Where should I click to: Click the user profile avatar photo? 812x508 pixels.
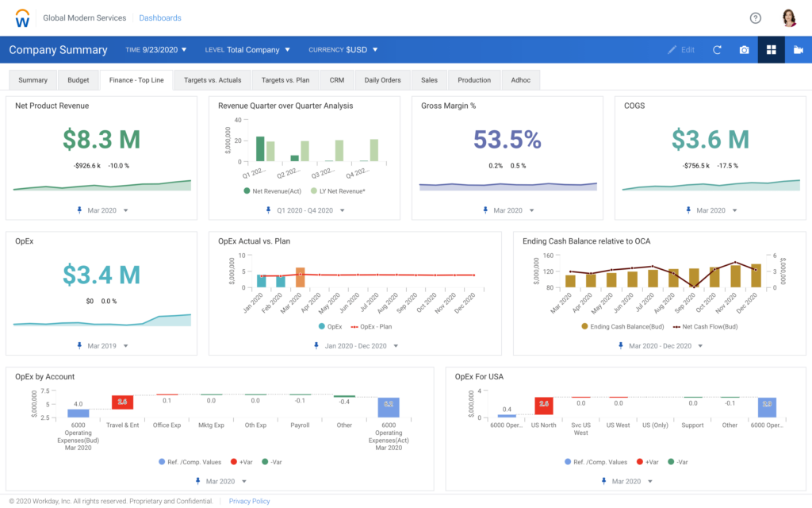coord(788,17)
